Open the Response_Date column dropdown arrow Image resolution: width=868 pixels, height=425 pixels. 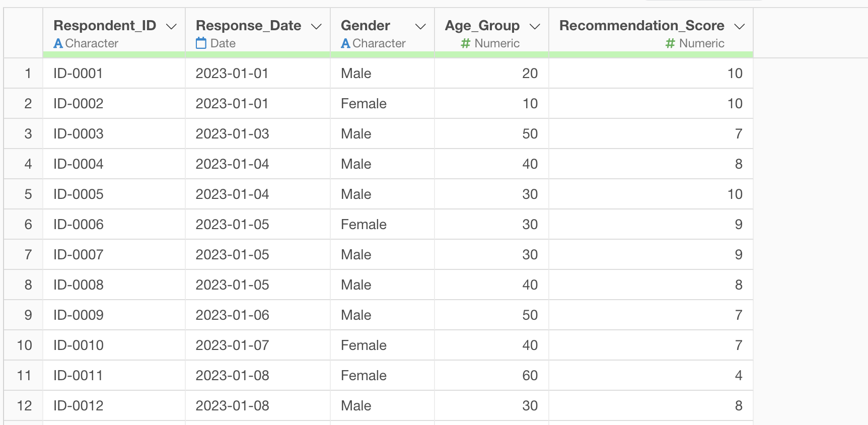(x=316, y=26)
